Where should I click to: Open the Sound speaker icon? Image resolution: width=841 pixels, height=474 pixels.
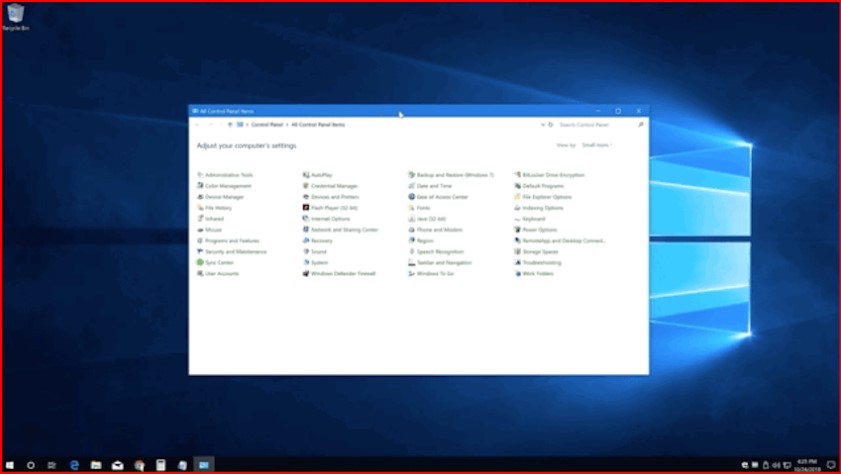(306, 251)
